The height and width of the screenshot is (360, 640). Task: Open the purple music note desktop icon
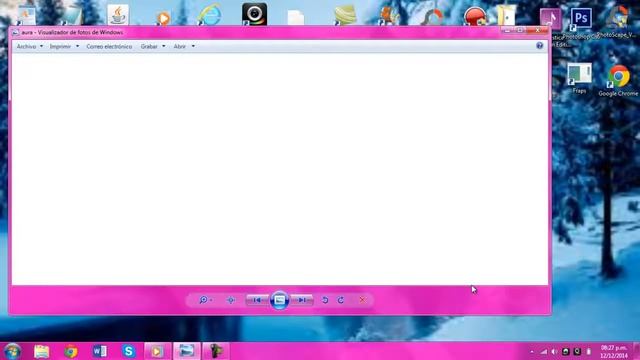(x=551, y=19)
